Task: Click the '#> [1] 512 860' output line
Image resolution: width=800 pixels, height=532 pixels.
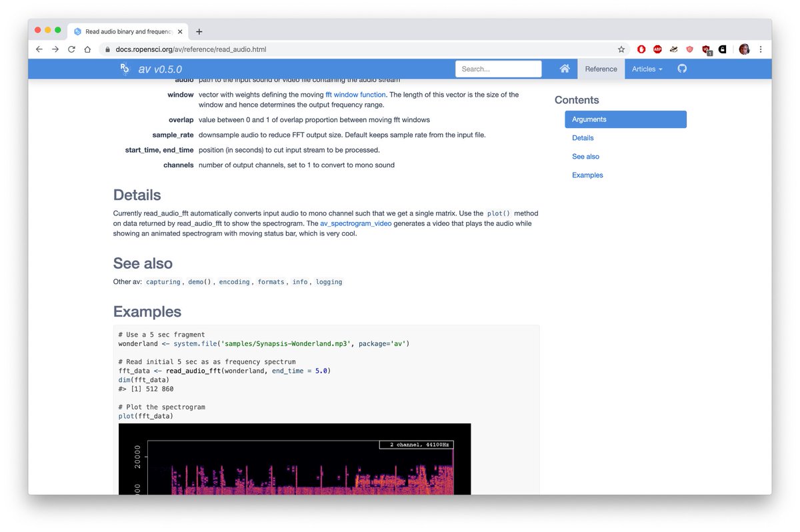Action: click(146, 389)
